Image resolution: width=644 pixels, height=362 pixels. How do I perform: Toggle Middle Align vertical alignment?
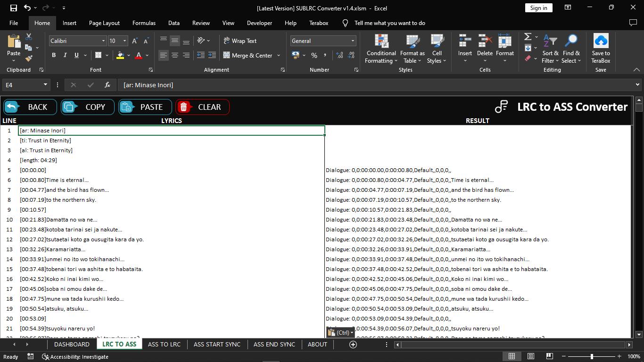(x=174, y=41)
